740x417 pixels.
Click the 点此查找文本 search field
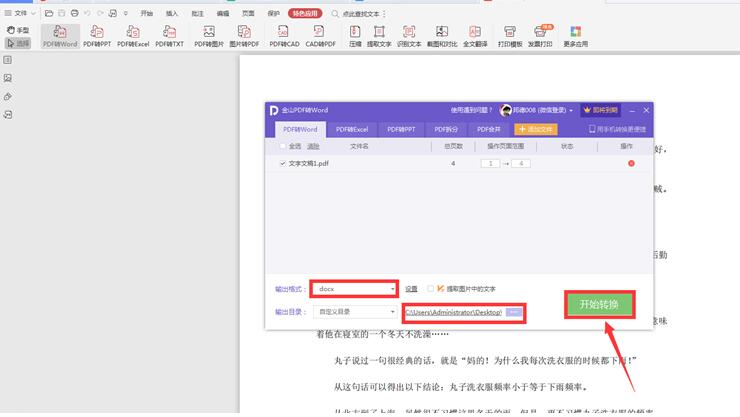coord(362,14)
